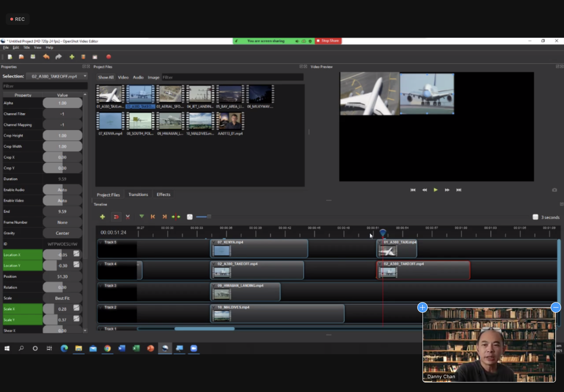Click keyframe curve icon for Scale Y

coord(76,319)
